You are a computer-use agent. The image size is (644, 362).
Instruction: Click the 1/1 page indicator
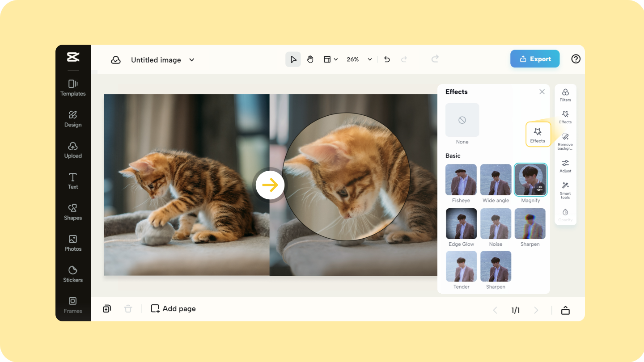tap(516, 310)
